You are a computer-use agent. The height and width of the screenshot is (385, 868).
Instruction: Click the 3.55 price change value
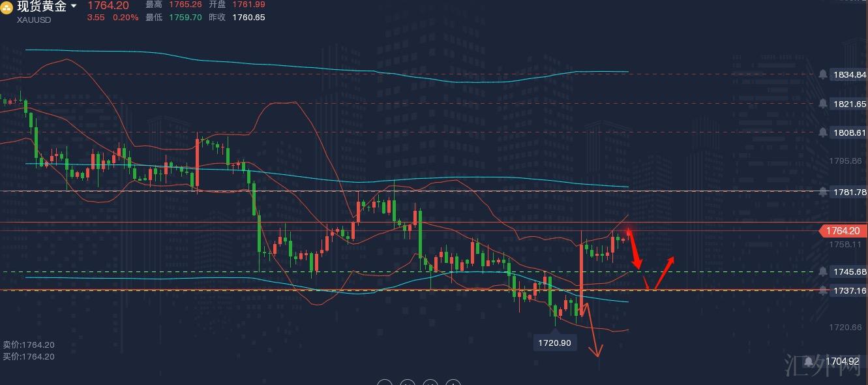click(96, 18)
